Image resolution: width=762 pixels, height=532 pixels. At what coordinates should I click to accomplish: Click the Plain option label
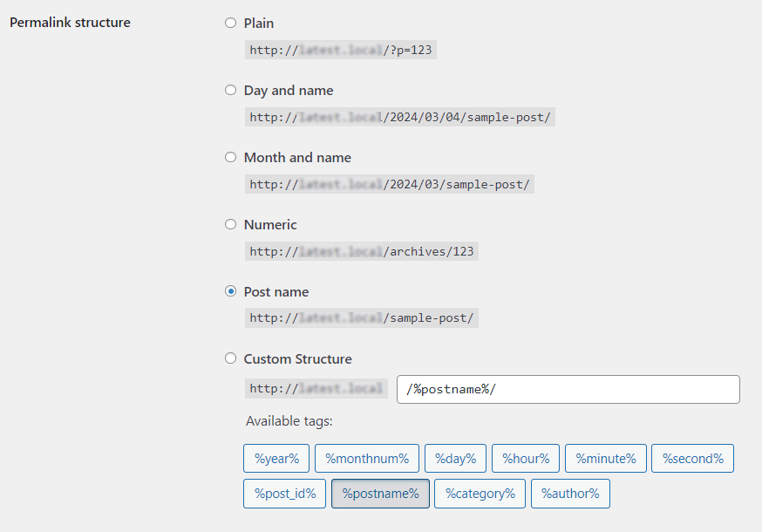click(259, 24)
